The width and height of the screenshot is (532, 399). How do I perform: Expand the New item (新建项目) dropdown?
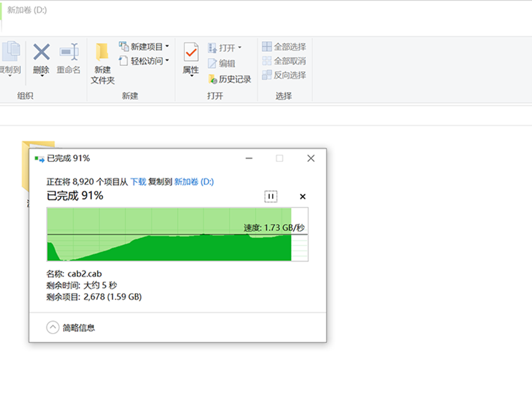click(x=167, y=47)
